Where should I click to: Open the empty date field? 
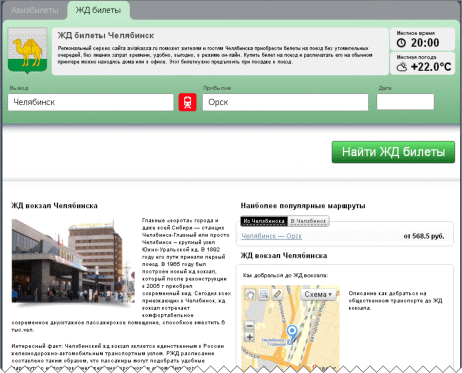tap(405, 102)
